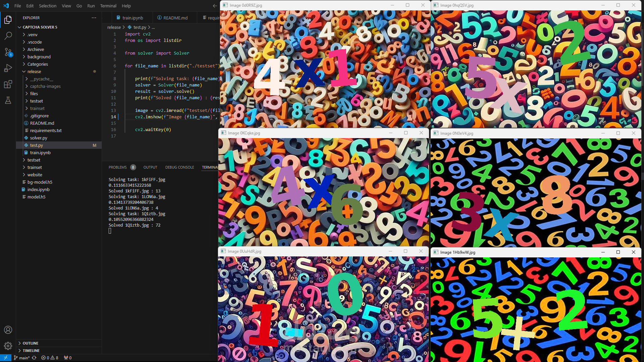Image resolution: width=644 pixels, height=362 pixels.
Task: Open the Extensions view
Action: click(8, 84)
